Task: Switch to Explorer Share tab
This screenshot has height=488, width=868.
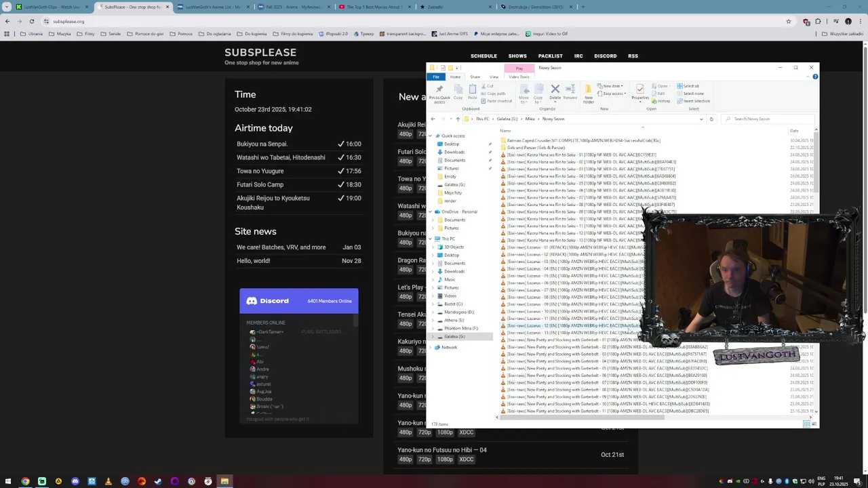Action: (x=475, y=77)
